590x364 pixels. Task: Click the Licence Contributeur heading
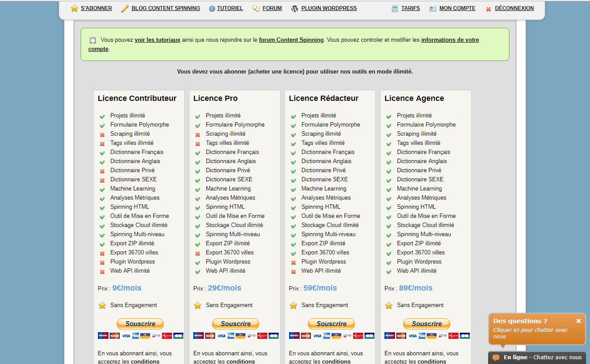(137, 98)
